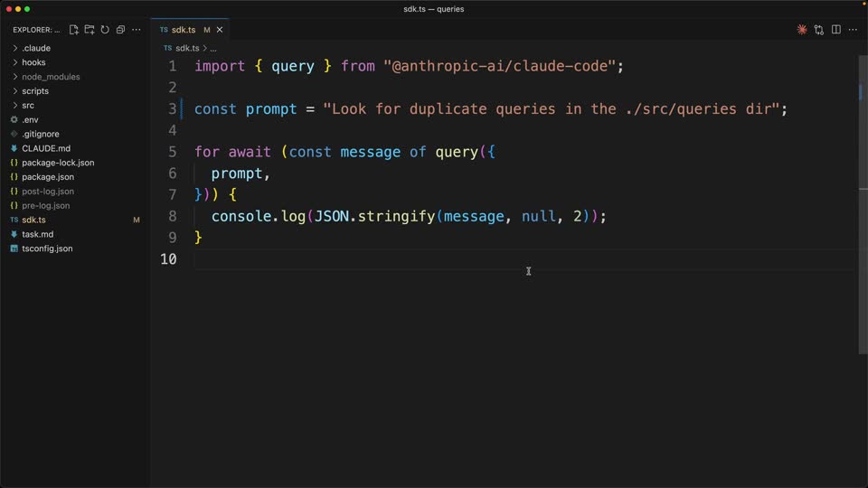Open CLAUDE.md in the Explorer
The height and width of the screenshot is (488, 868).
pyautogui.click(x=75, y=149)
